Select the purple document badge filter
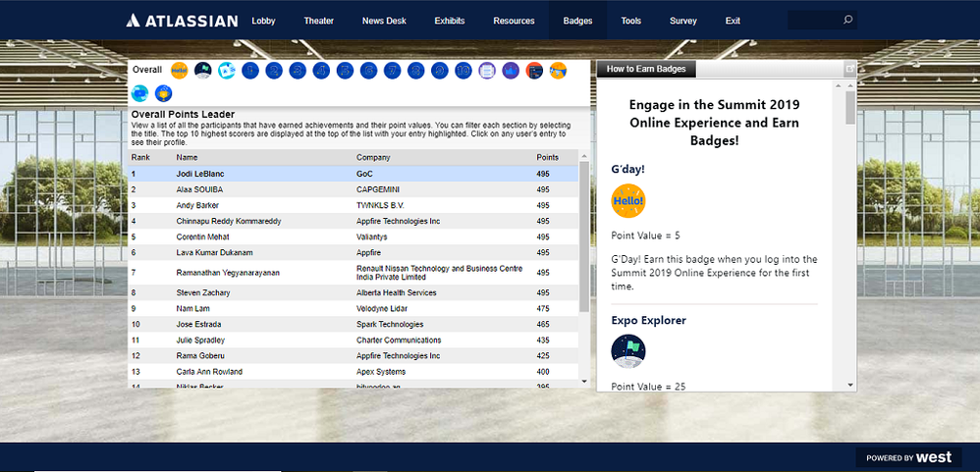 [x=487, y=71]
